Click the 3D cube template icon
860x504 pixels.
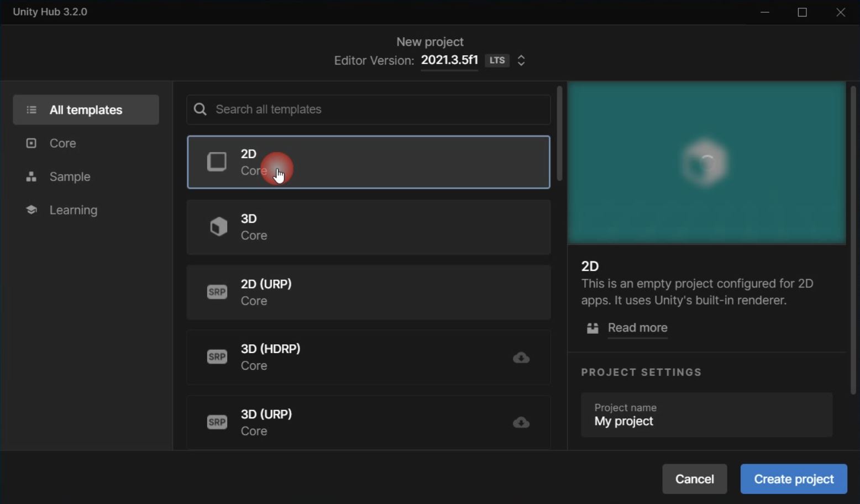218,227
